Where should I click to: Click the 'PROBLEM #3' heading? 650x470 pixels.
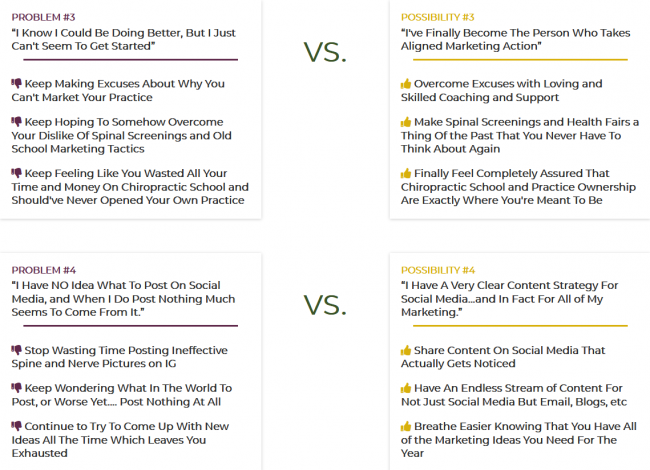tap(43, 17)
